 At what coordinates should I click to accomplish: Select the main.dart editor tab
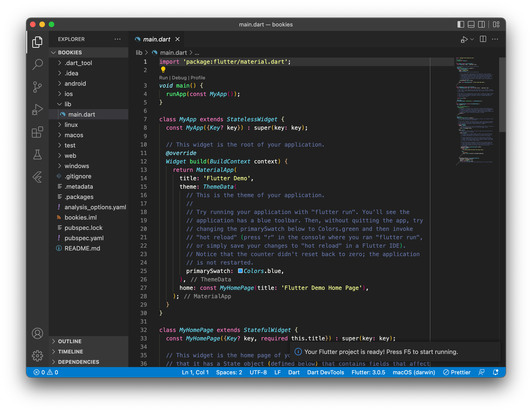pos(157,39)
